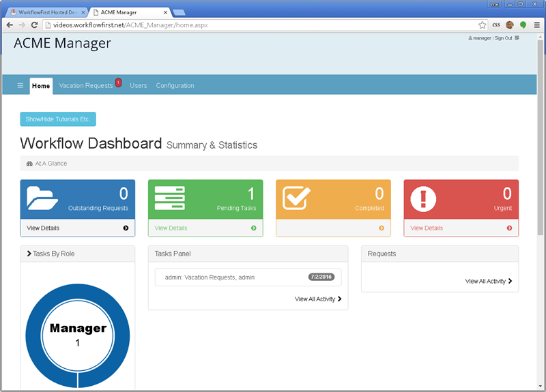Click the green extension icon in toolbar

[x=523, y=25]
